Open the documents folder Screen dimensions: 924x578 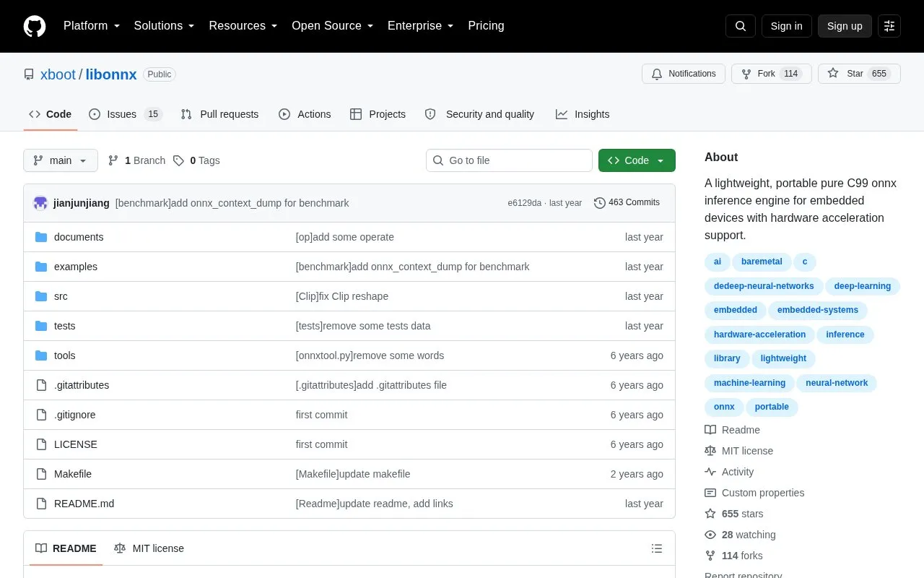click(79, 237)
